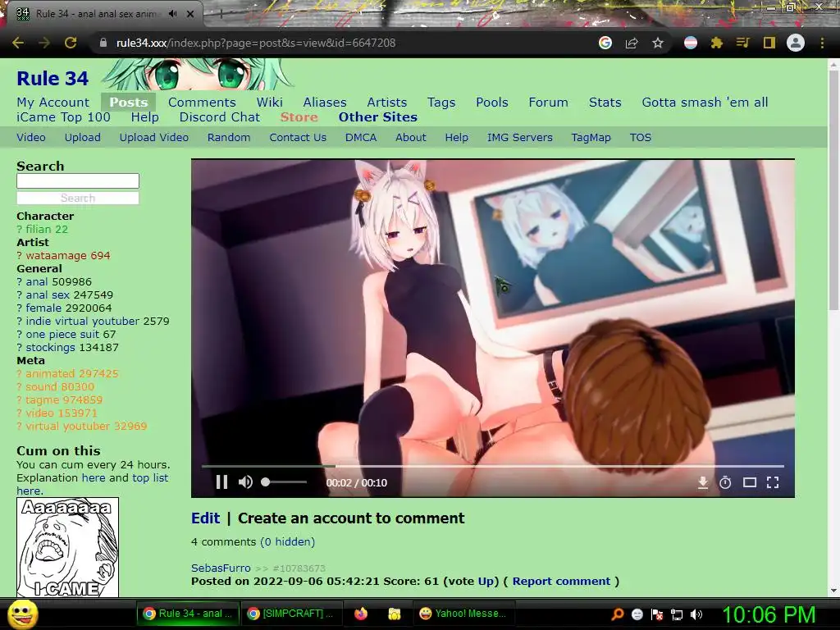Vote Up on SebasFurro's comment
Screen dimensions: 840x630
click(486, 582)
